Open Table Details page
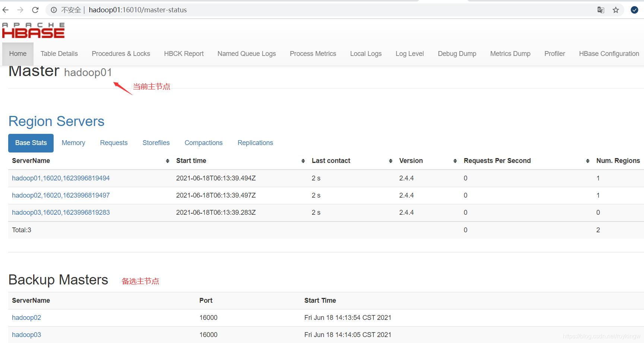 59,54
